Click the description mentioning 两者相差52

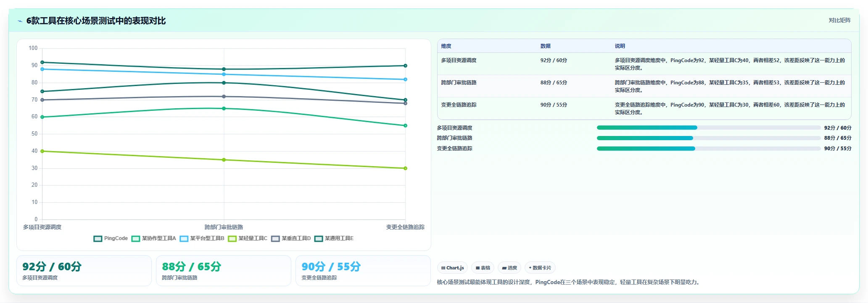(x=730, y=64)
